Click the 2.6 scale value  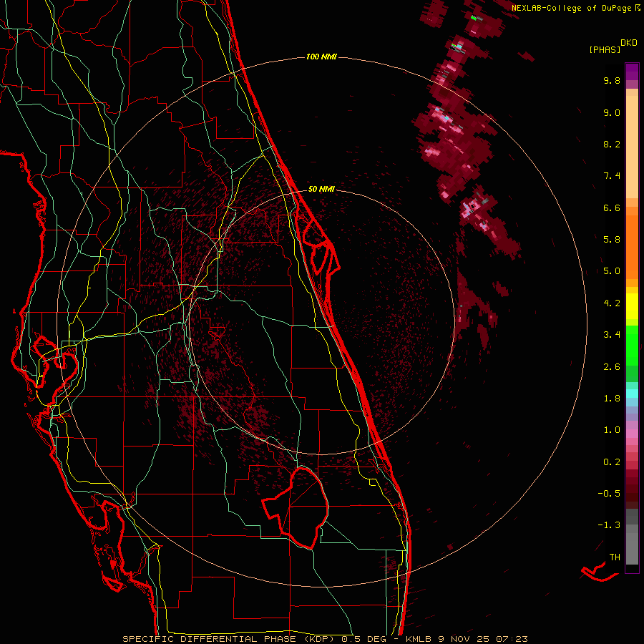612,367
